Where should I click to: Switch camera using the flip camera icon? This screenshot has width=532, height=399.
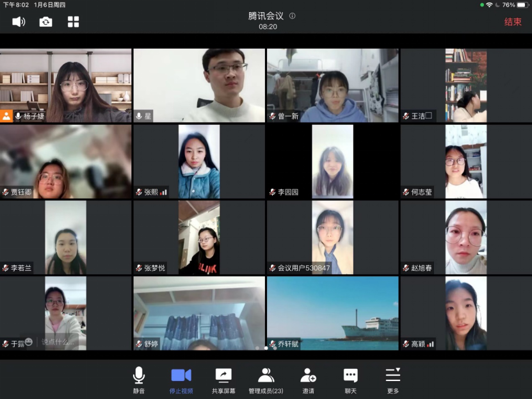click(46, 22)
